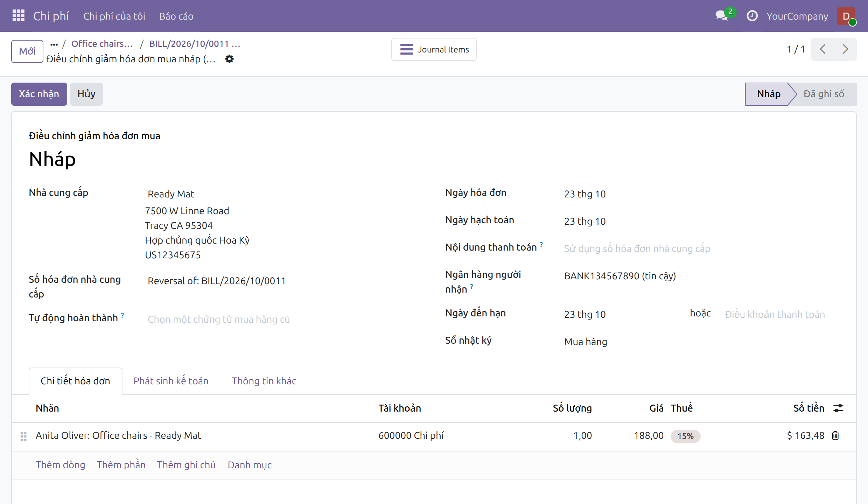The image size is (868, 504).
Task: Open the Báo cáo menu
Action: 176,16
